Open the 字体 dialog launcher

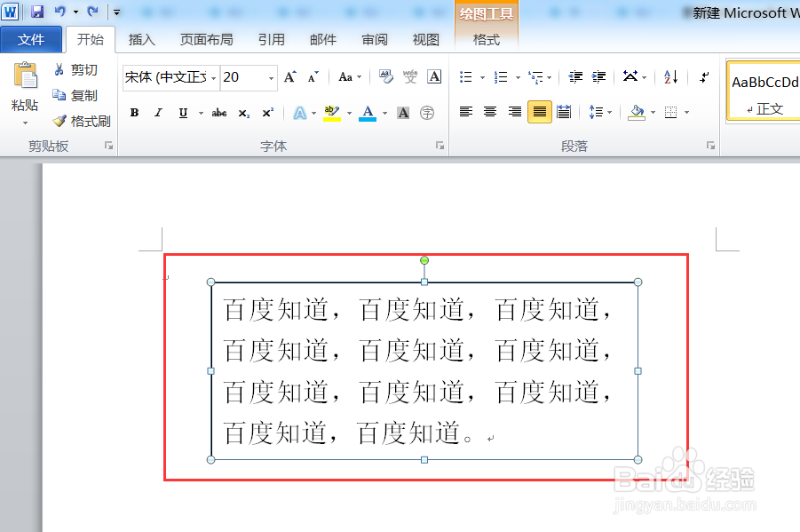pos(440,146)
